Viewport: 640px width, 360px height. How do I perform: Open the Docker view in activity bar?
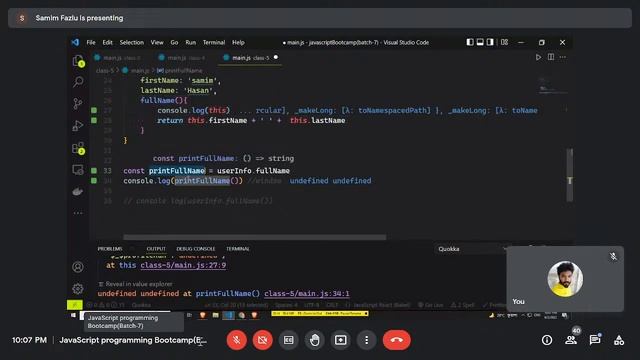tap(78, 191)
